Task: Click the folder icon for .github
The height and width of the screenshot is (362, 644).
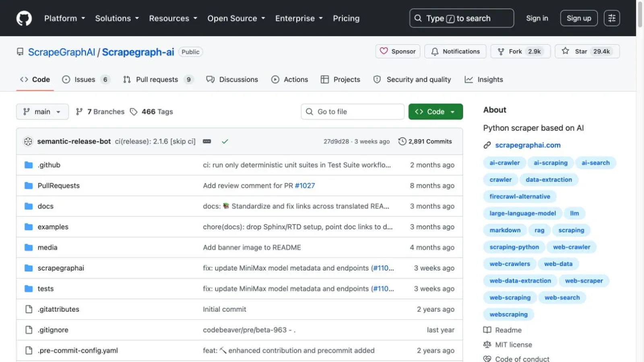Action: point(29,165)
